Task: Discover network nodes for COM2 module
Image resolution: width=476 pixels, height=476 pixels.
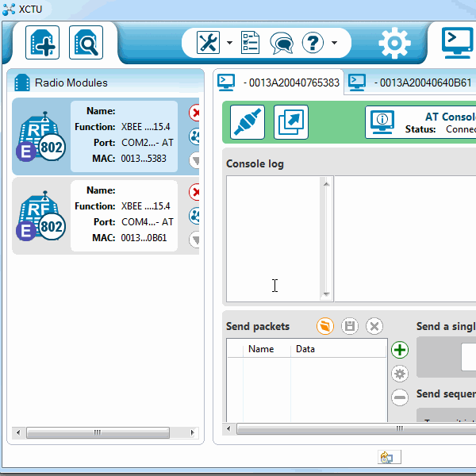Action: [194, 136]
